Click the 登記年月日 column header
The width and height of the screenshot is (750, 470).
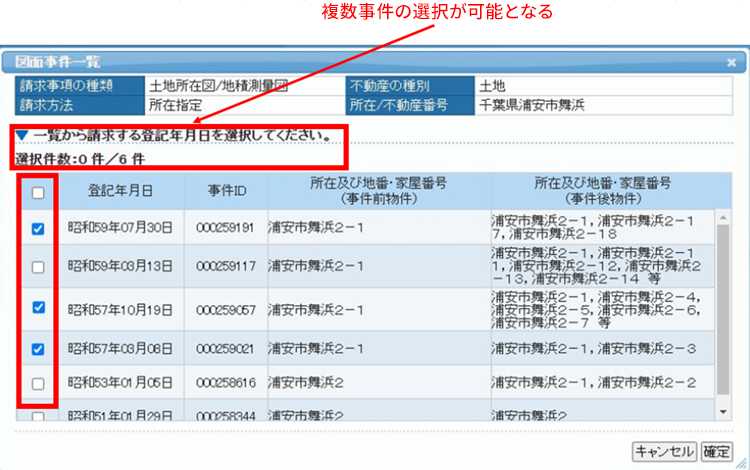pos(120,191)
